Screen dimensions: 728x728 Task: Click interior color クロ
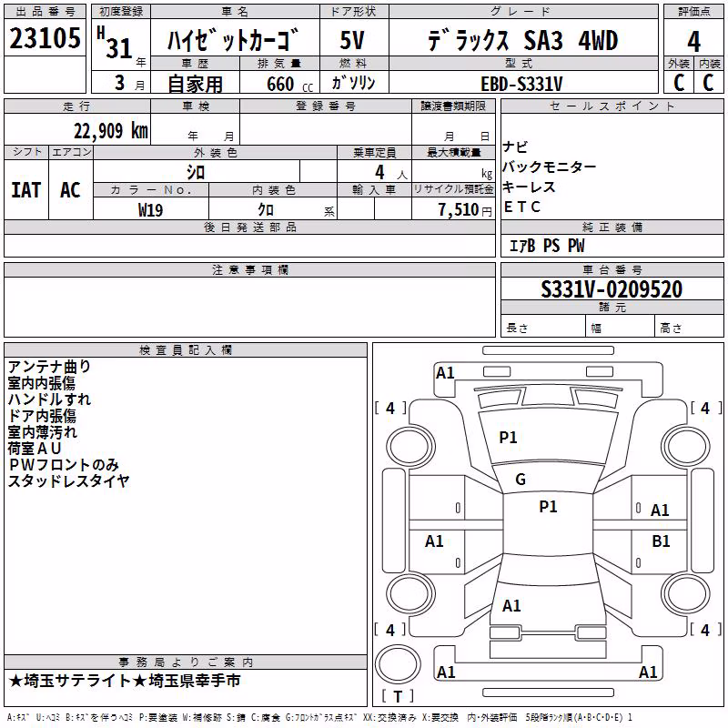pyautogui.click(x=266, y=209)
